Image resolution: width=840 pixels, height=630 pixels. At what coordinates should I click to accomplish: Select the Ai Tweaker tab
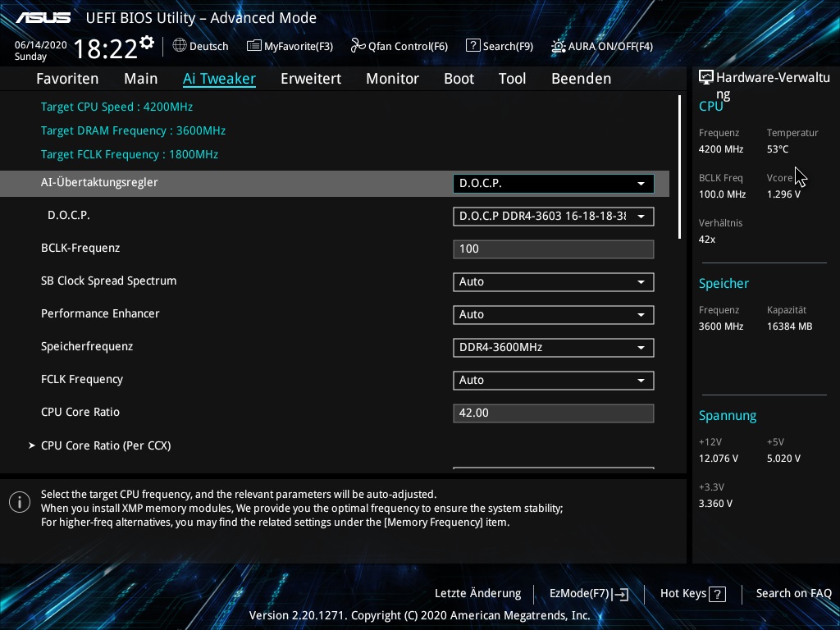(x=219, y=79)
